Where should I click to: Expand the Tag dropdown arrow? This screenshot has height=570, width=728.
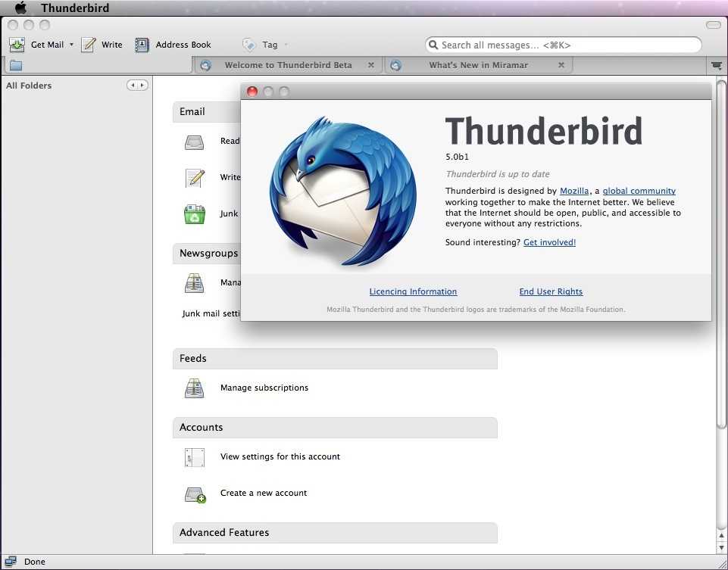(x=286, y=45)
